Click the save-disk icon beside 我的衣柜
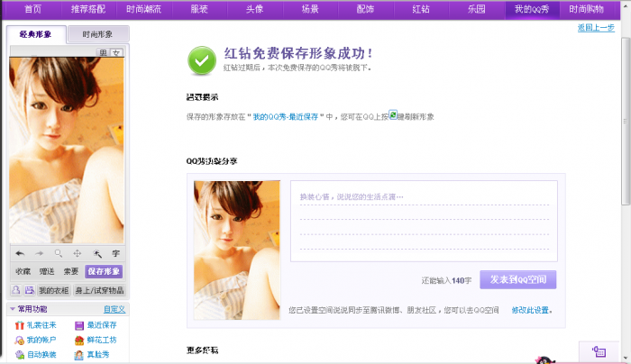This screenshot has height=364, width=631. click(30, 290)
